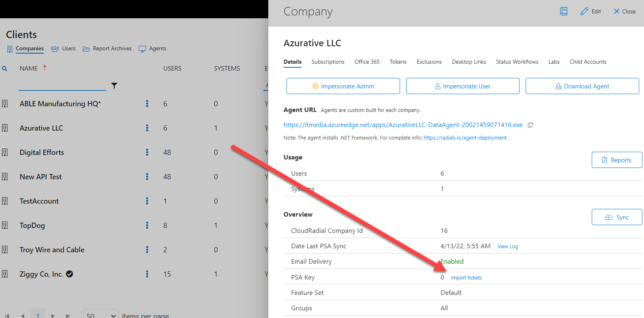Viewport: 644px width, 318px height.
Task: Open the Status Workflows tab
Action: coord(517,62)
